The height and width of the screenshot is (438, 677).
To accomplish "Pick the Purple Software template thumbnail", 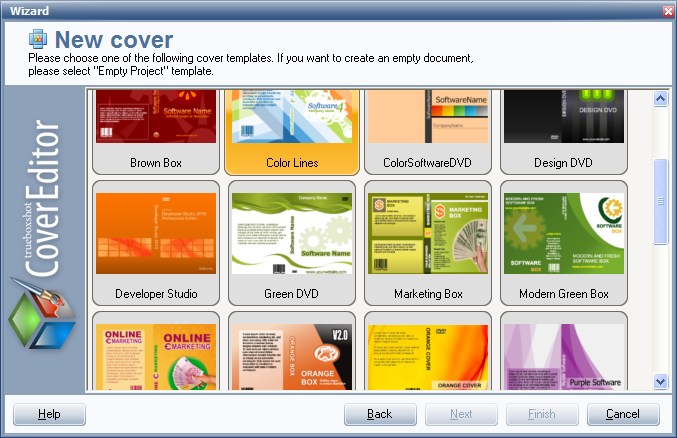I will tap(564, 357).
